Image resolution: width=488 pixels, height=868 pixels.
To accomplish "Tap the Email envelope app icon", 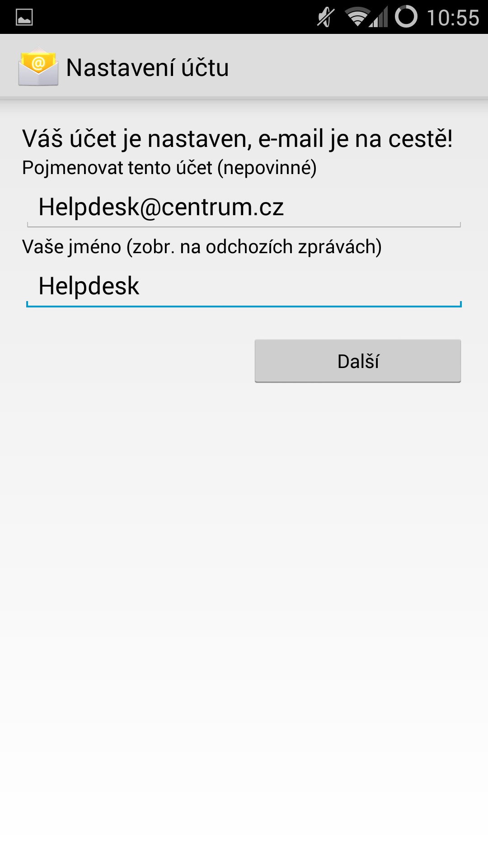I will click(38, 67).
